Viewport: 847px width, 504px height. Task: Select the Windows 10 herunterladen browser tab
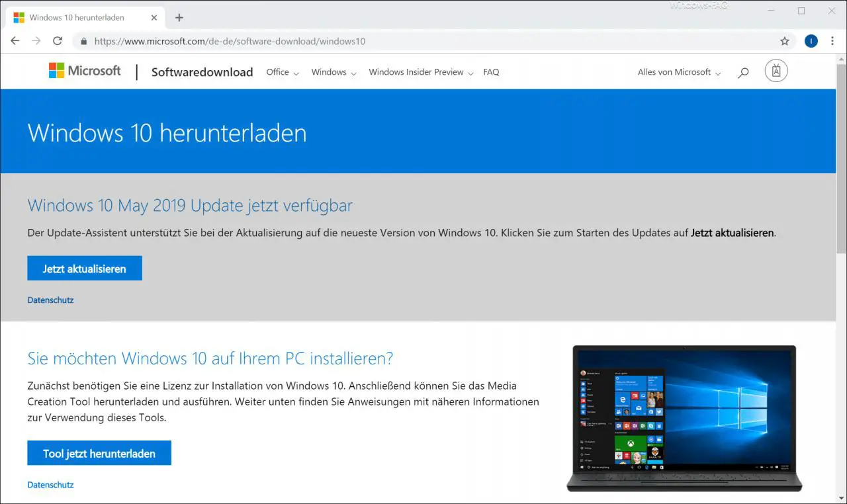[x=86, y=18]
